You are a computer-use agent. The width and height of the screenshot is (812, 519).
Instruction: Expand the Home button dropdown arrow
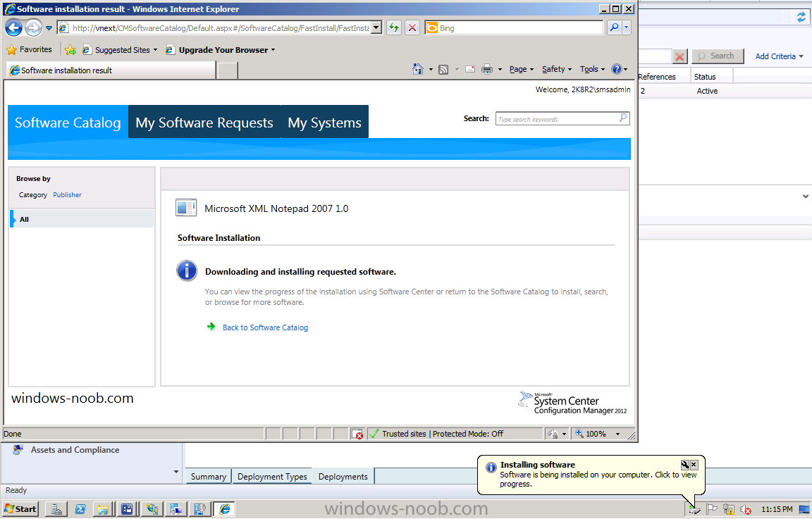pos(431,69)
